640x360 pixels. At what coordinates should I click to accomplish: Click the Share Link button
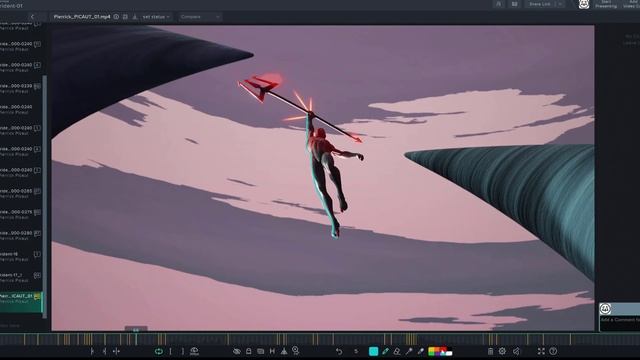coord(540,4)
